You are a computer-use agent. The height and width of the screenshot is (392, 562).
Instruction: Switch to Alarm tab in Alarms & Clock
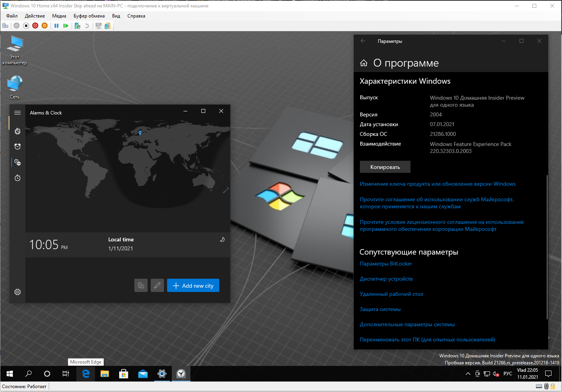coord(18,147)
